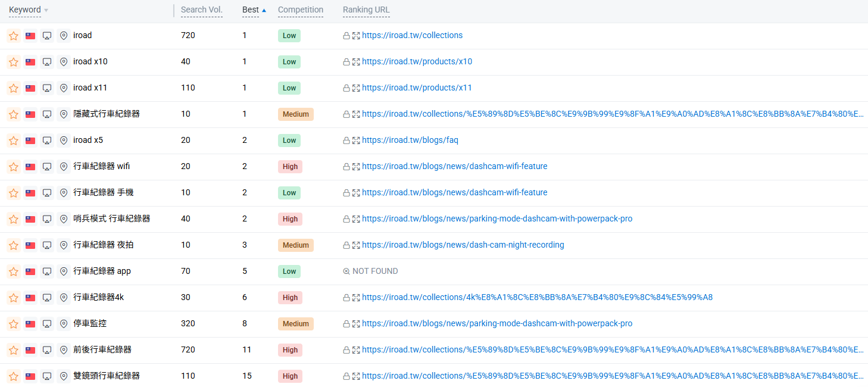Screen dimensions: 868x387
Task: Sort by the Competition column header
Action: point(301,10)
